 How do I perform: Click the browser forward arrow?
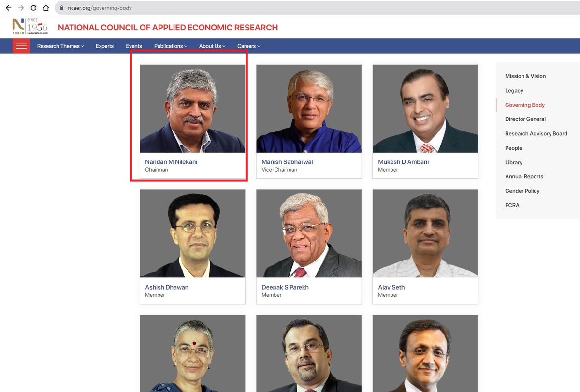tap(21, 8)
